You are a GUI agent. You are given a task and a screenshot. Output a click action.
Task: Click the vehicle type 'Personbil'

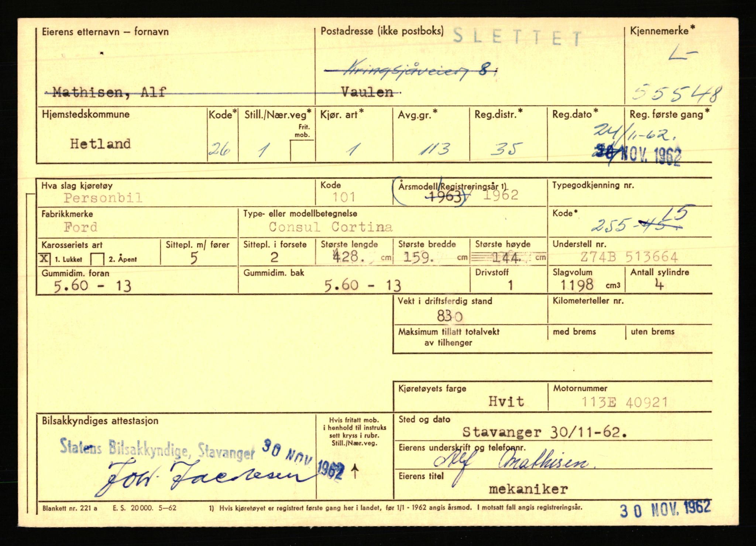[103, 198]
